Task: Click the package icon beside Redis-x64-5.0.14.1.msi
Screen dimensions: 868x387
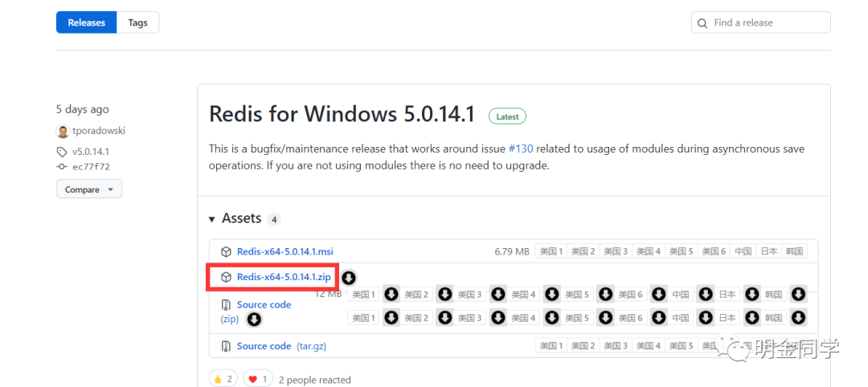Action: coord(226,251)
